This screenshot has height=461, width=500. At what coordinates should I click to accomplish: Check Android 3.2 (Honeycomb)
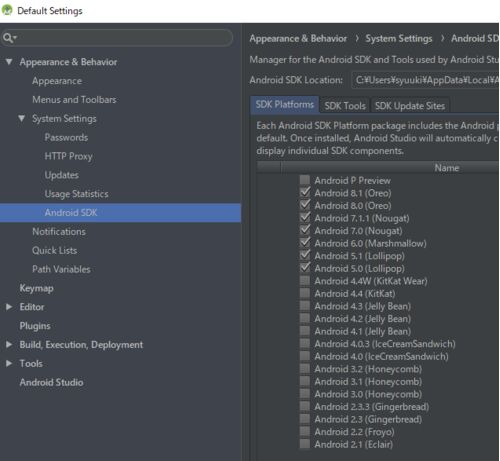pyautogui.click(x=305, y=369)
